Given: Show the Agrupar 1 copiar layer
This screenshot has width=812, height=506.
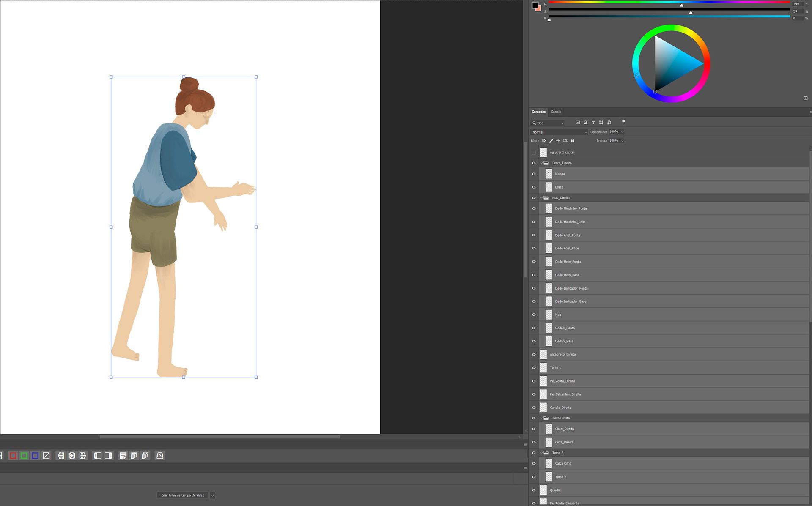Looking at the screenshot, I should 534,153.
